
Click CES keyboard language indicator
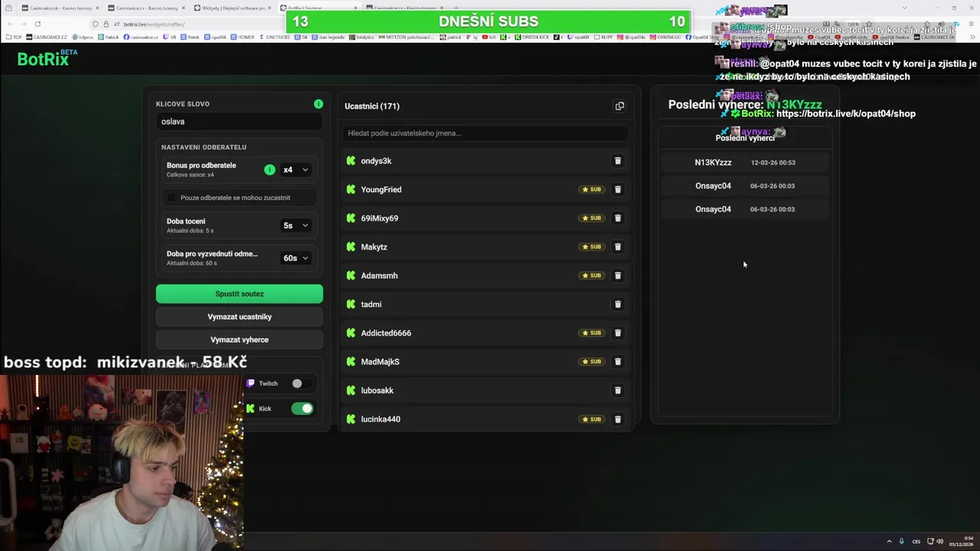tap(916, 542)
